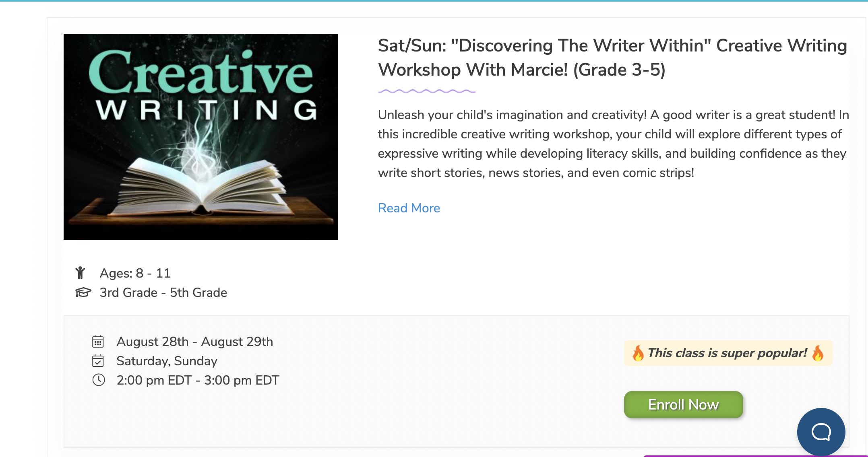The height and width of the screenshot is (457, 868).
Task: Click the graduation cap icon
Action: [x=83, y=292]
